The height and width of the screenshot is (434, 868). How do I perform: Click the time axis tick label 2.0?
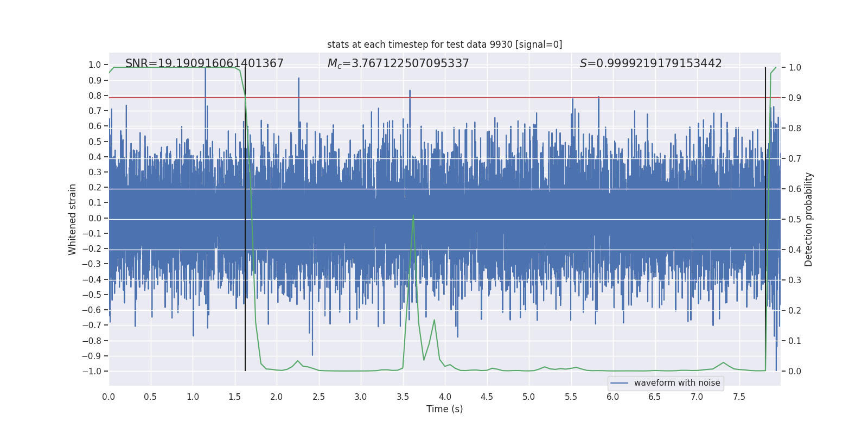click(x=277, y=397)
